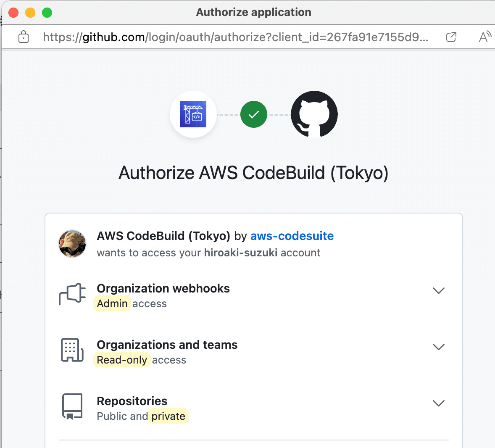Image resolution: width=495 pixels, height=448 pixels.
Task: Select the Organization webhooks megaphone icon
Action: (x=72, y=294)
